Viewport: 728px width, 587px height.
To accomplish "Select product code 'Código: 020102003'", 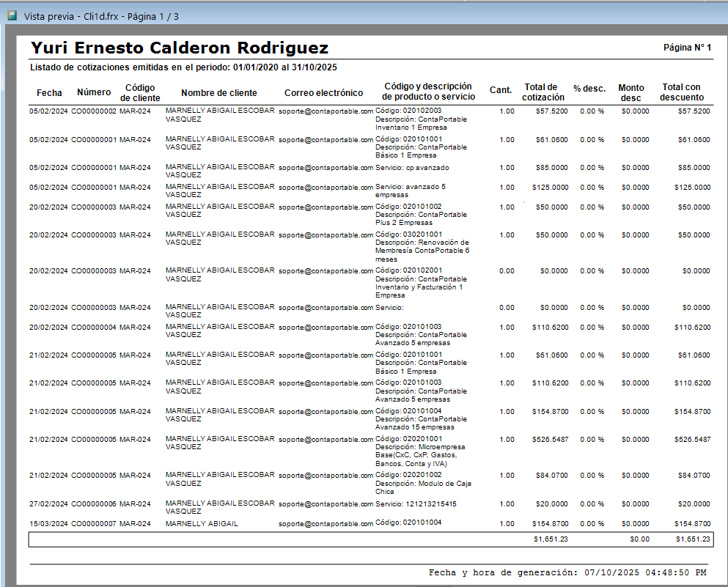I will (x=408, y=111).
